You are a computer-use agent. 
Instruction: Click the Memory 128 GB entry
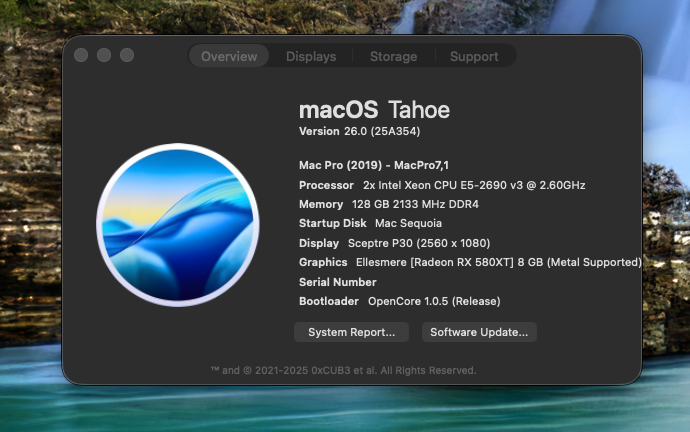coord(389,204)
